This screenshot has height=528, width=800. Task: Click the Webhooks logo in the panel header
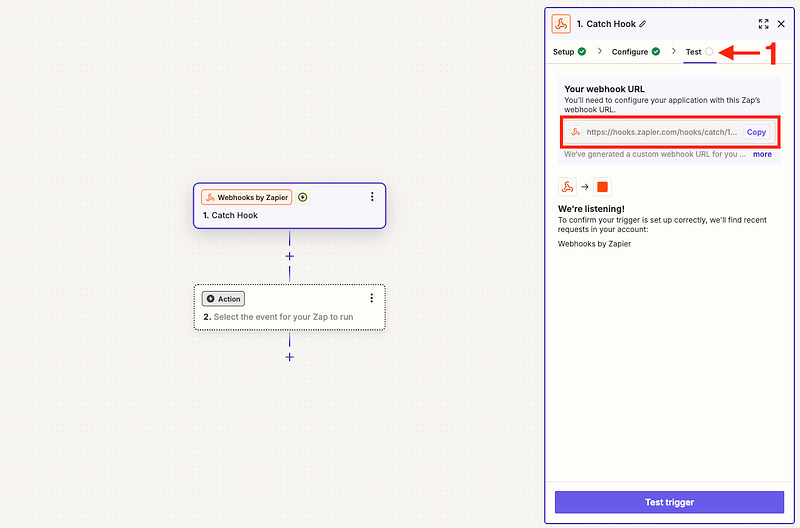click(x=562, y=24)
